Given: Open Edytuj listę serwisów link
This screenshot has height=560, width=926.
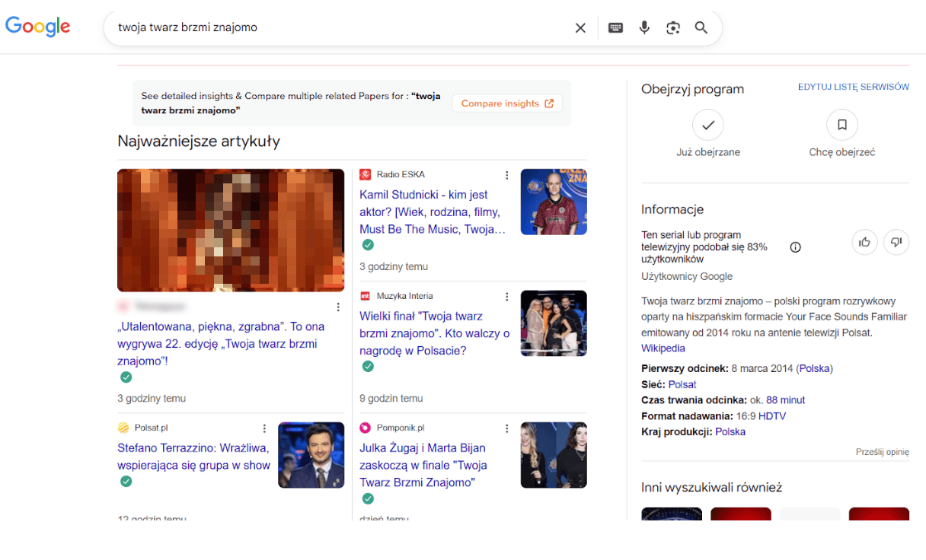Looking at the screenshot, I should [853, 87].
